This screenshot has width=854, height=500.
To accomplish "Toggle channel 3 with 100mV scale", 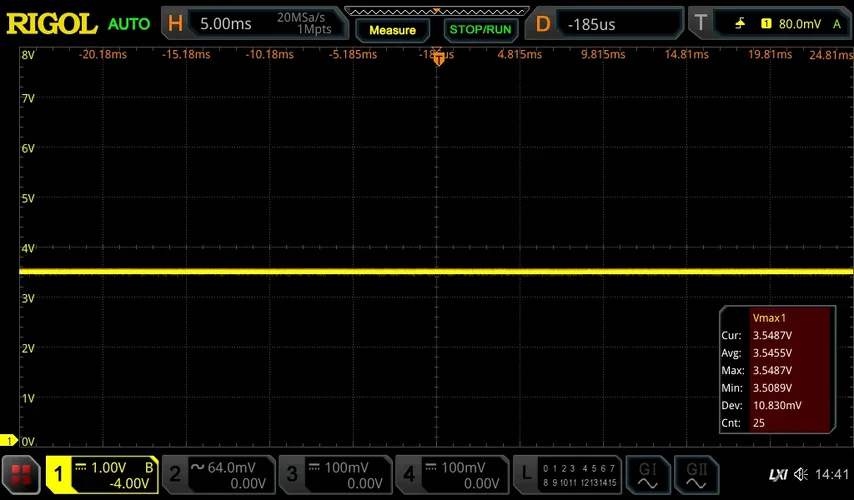I will click(x=336, y=475).
